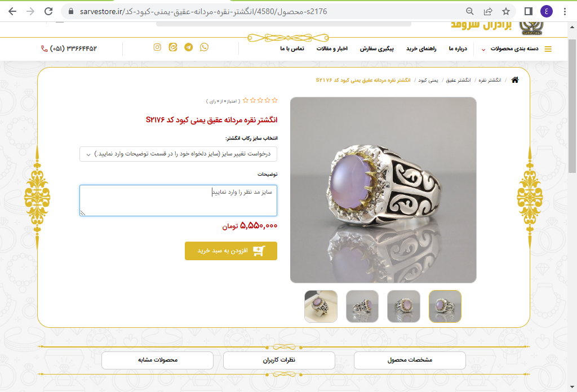Go to home via breadcrumb house icon
This screenshot has width=577, height=392.
(515, 80)
